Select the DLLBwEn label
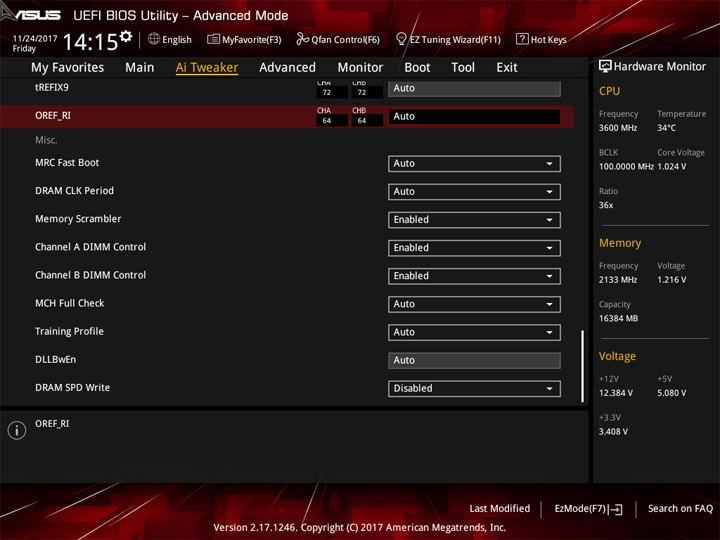 pos(56,360)
